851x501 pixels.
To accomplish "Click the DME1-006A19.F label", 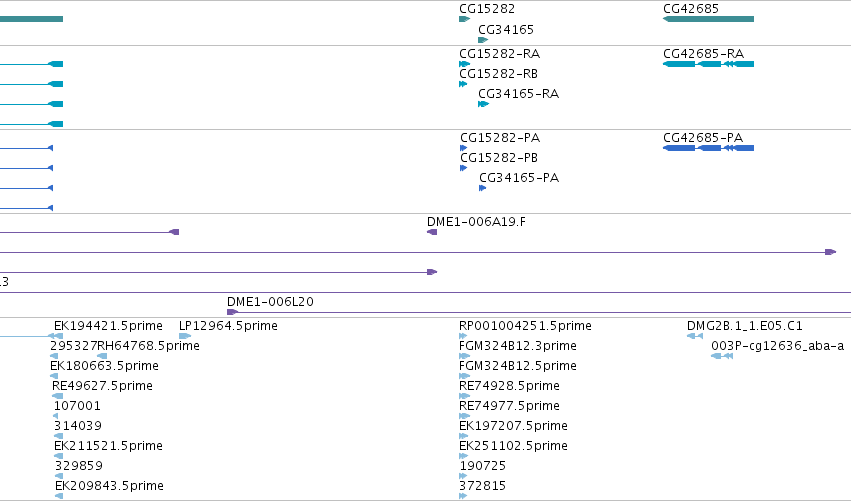I will coord(476,222).
